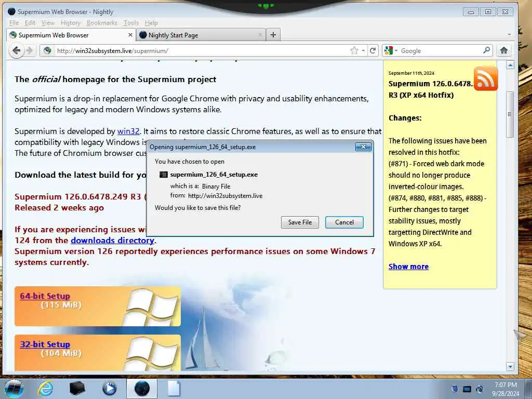The height and width of the screenshot is (399, 532).
Task: Click the tray icon beside the clock
Action: click(480, 389)
